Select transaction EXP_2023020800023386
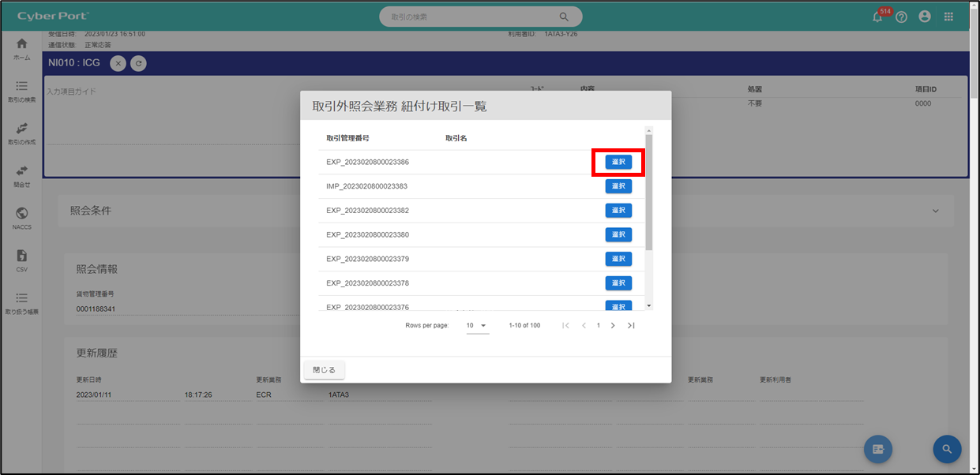Viewport: 980px width, 475px height. (x=618, y=162)
